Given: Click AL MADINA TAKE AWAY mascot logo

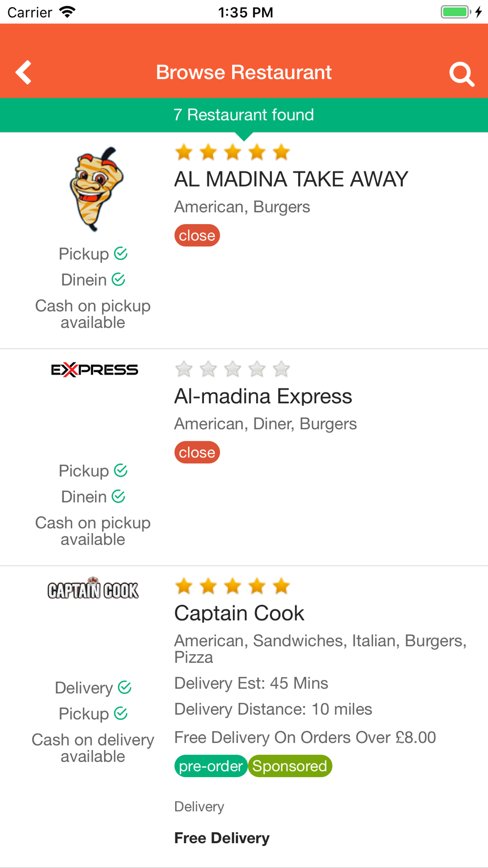Looking at the screenshot, I should click(96, 189).
